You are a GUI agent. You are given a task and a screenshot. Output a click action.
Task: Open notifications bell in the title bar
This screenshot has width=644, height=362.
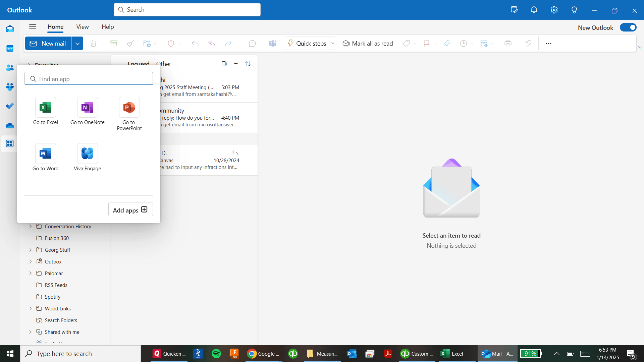[x=534, y=10]
